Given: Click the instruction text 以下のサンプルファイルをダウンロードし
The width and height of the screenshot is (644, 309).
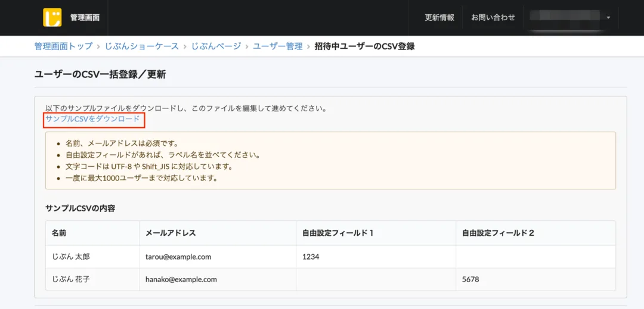Looking at the screenshot, I should click(186, 109).
